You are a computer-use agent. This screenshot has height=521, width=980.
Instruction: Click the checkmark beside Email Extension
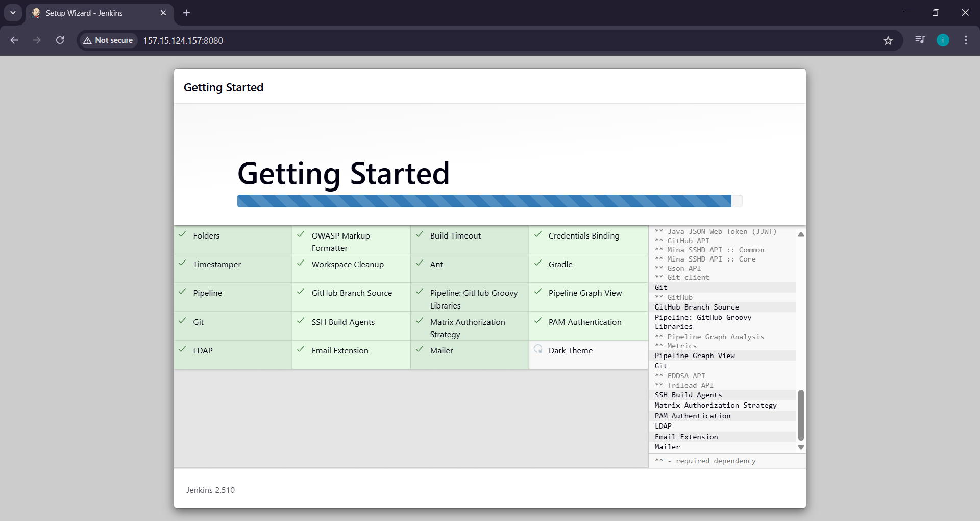[x=301, y=350]
